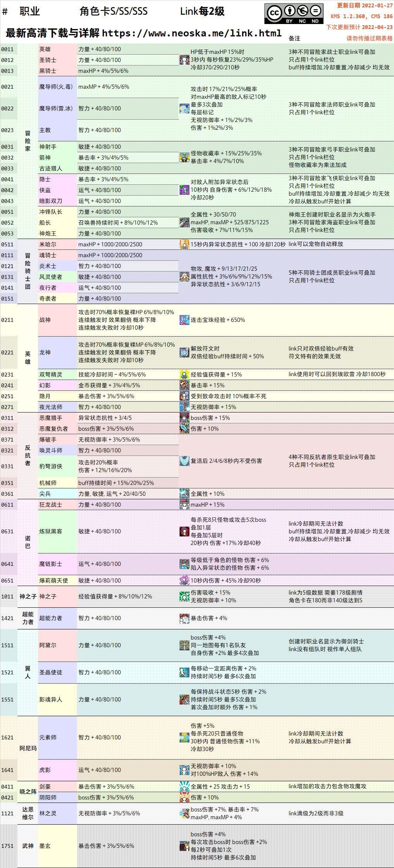394x868 pixels.
Task: Click the Creative Commons BY-NC-ND license badge
Action: click(x=294, y=14)
